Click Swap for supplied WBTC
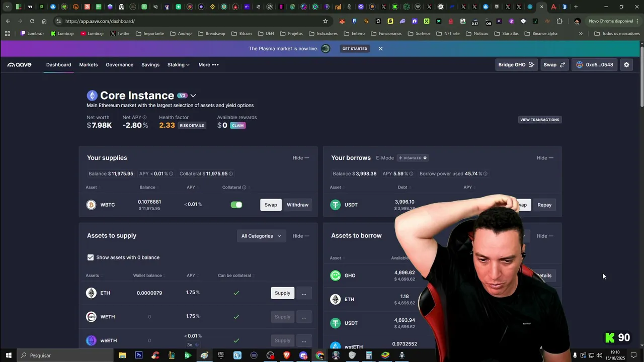 [x=271, y=205]
